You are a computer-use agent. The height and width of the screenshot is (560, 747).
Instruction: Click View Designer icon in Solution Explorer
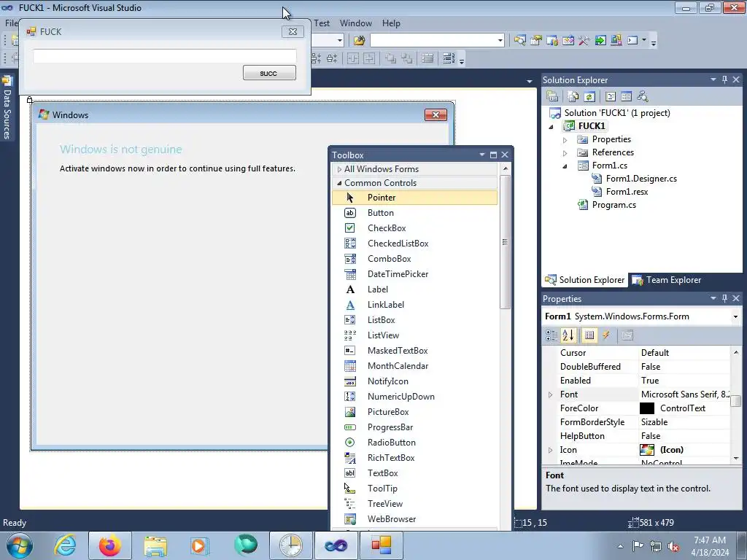click(627, 97)
